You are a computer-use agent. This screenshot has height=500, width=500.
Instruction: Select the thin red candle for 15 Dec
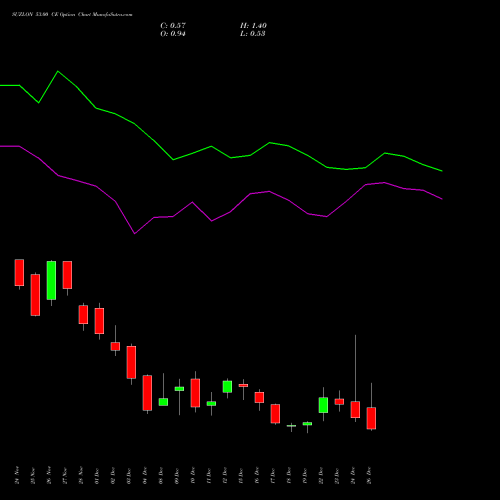point(243,385)
